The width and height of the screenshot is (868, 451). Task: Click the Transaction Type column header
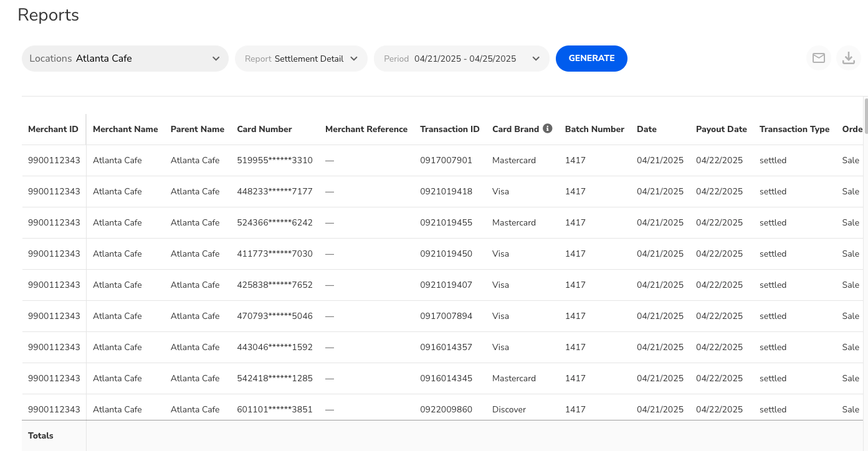(794, 129)
